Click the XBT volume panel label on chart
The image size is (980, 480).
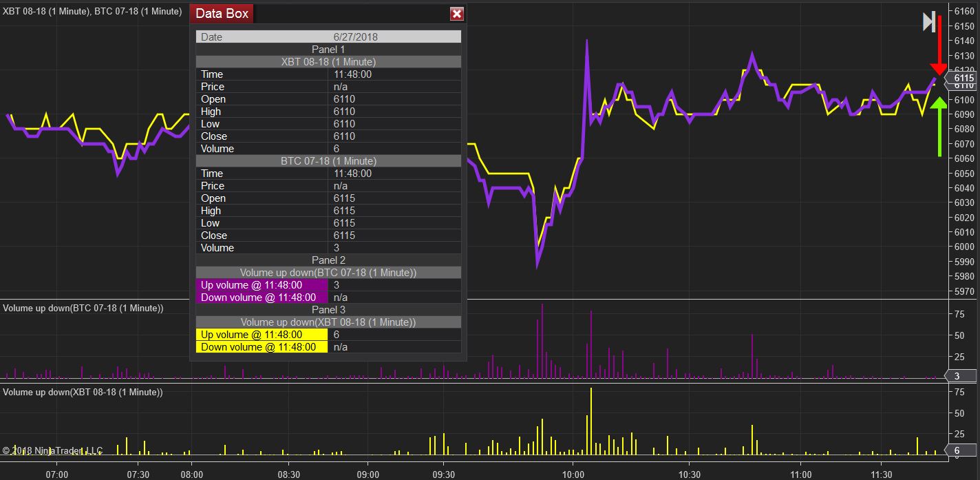(83, 393)
